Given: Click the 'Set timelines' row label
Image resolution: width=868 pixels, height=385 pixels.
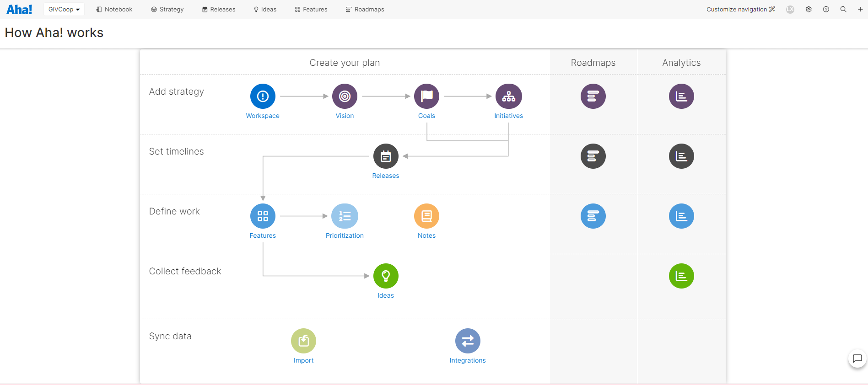Looking at the screenshot, I should [176, 151].
